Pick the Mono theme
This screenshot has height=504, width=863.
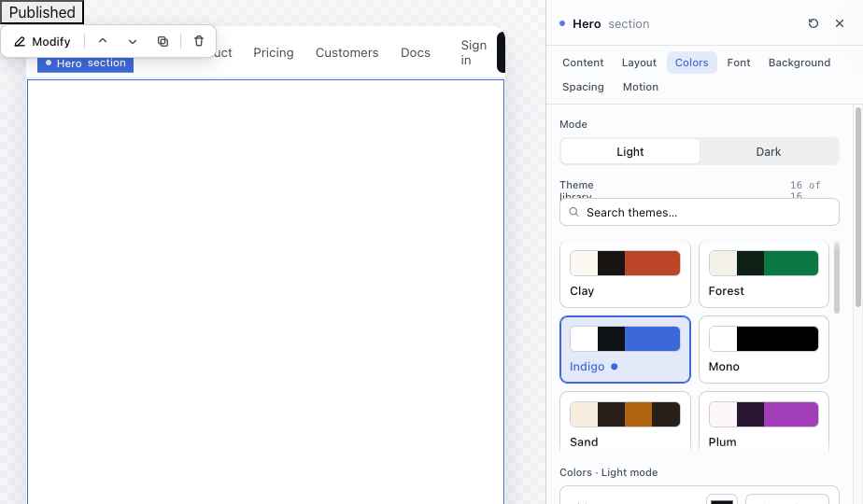[763, 349]
